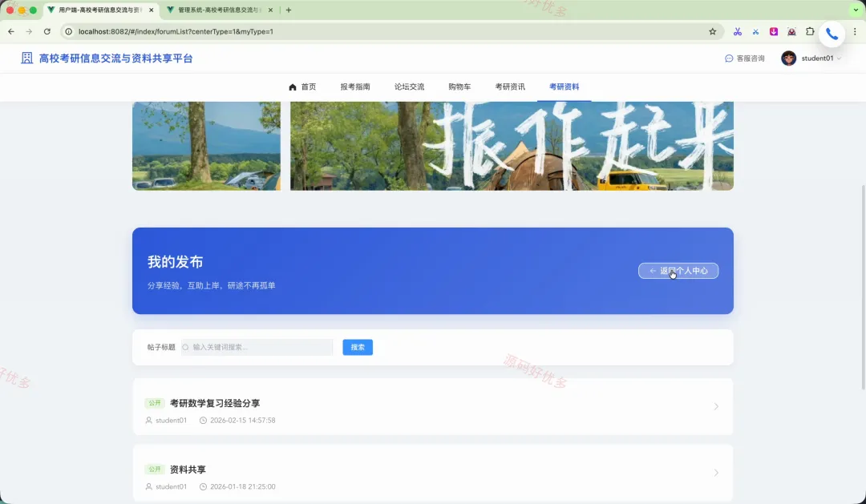Click the blue 搜索 button

(358, 347)
